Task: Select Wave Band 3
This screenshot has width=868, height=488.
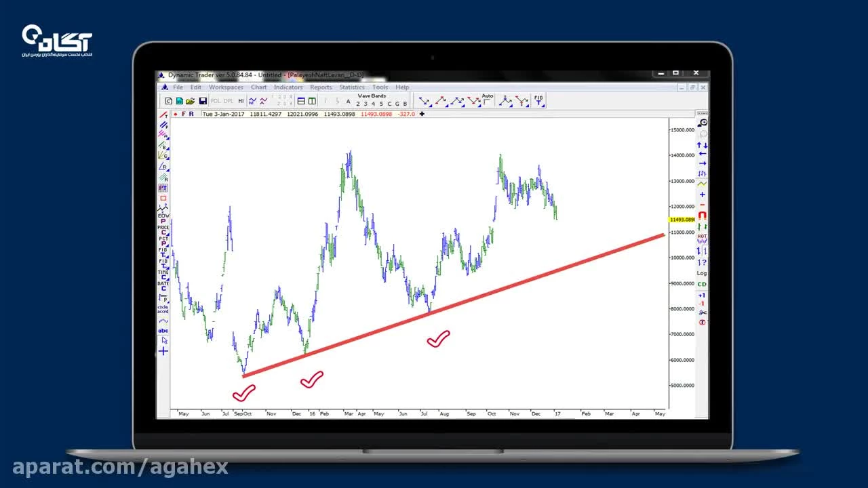Action: pos(366,104)
